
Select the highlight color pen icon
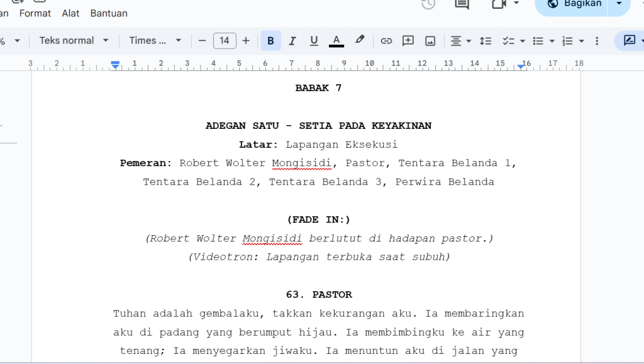[360, 40]
